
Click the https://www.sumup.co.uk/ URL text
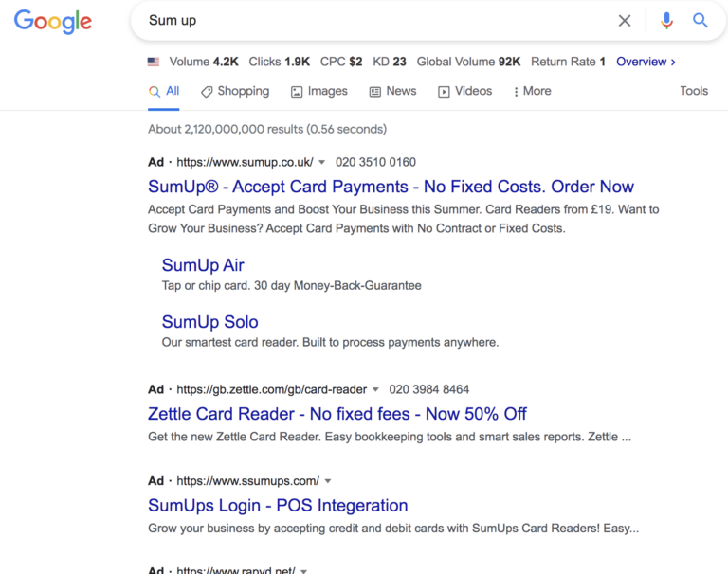pyautogui.click(x=245, y=162)
